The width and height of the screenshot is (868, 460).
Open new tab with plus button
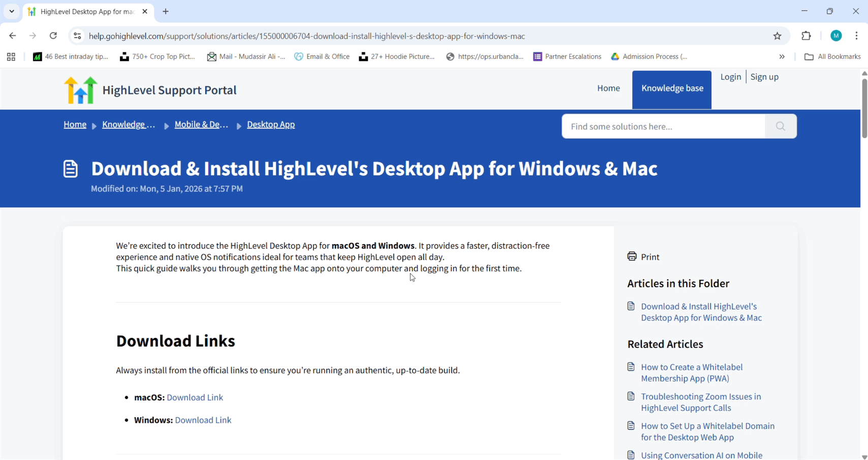(x=166, y=11)
